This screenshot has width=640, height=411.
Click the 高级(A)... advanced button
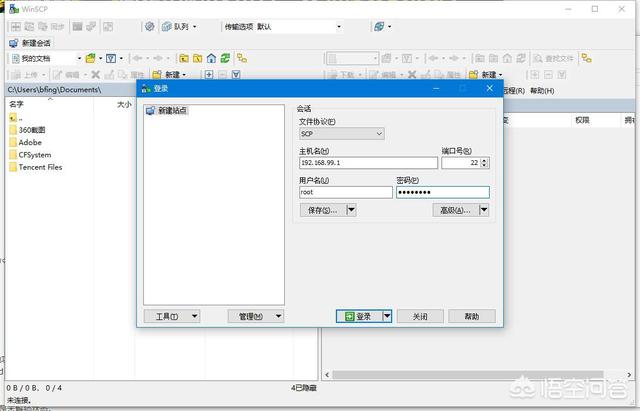pyautogui.click(x=455, y=210)
